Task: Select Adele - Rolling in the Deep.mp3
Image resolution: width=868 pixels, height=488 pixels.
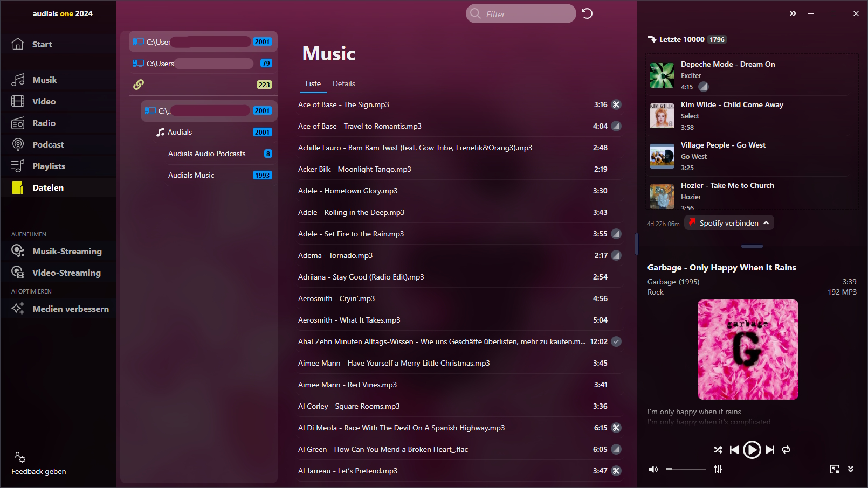Action: coord(459,212)
